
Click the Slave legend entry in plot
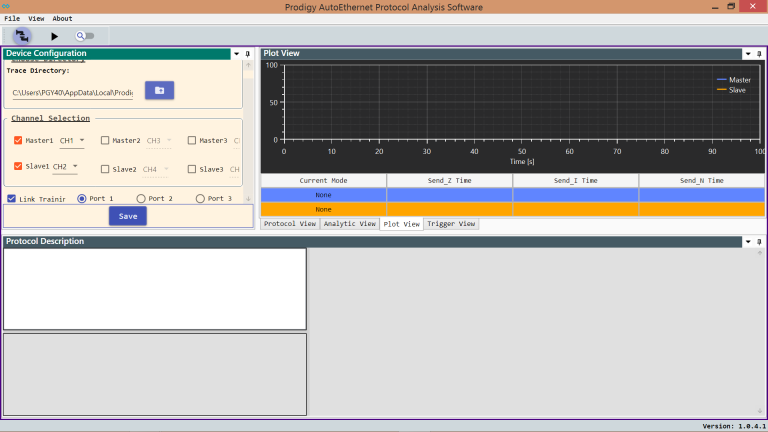[x=731, y=90]
